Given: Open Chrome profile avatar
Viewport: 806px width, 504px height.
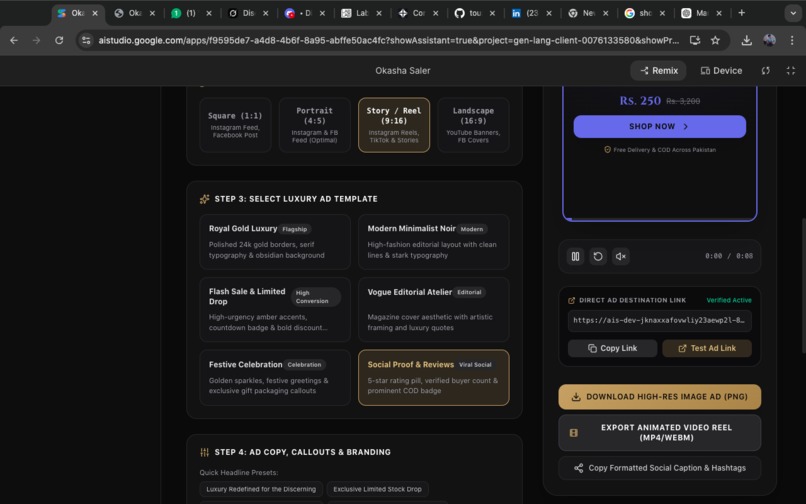Looking at the screenshot, I should 769,40.
